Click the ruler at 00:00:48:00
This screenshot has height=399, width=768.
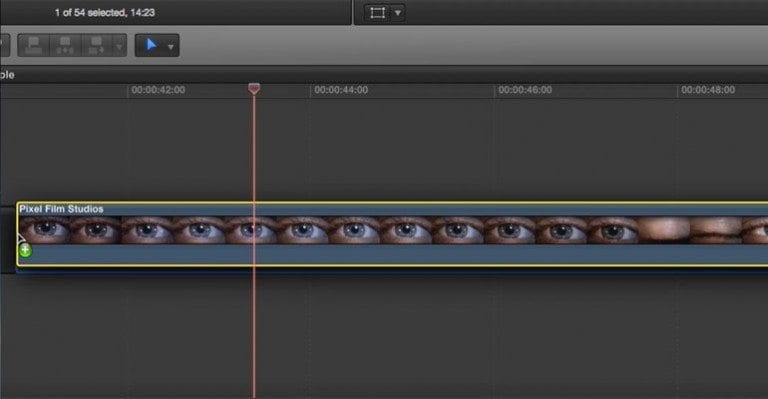(x=708, y=90)
